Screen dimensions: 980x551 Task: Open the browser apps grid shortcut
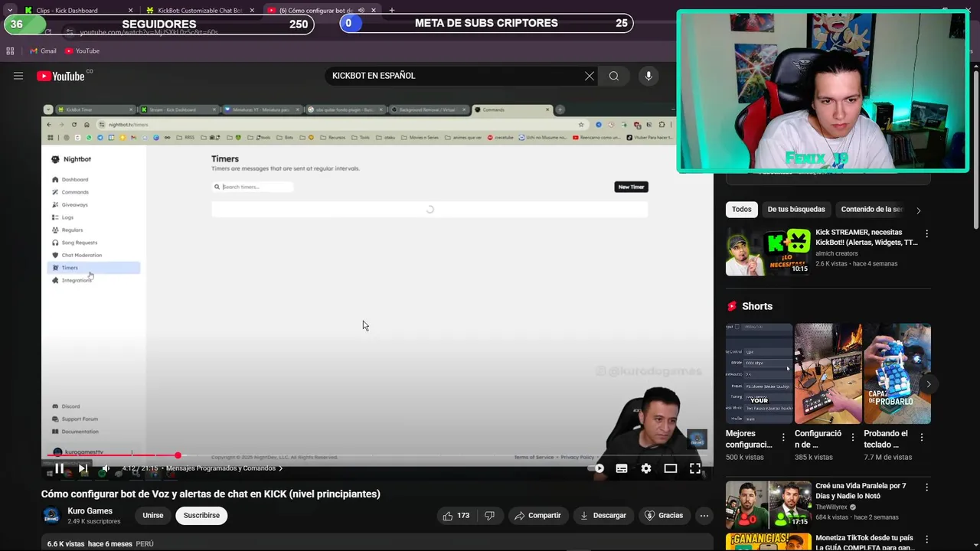point(10,51)
